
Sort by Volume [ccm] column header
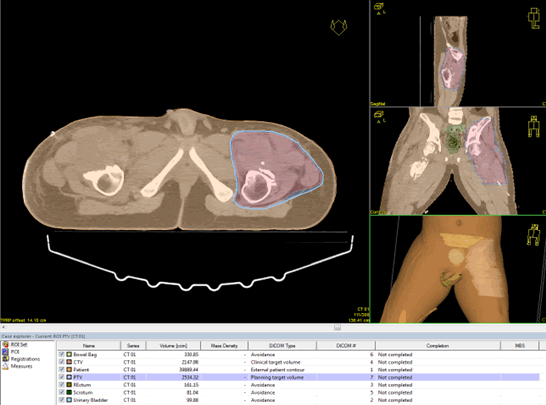coord(173,346)
